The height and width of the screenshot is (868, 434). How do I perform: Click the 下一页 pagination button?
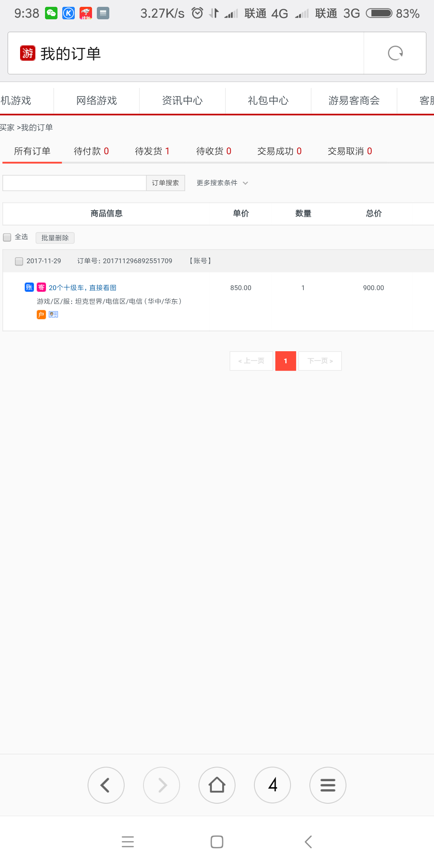pos(320,361)
